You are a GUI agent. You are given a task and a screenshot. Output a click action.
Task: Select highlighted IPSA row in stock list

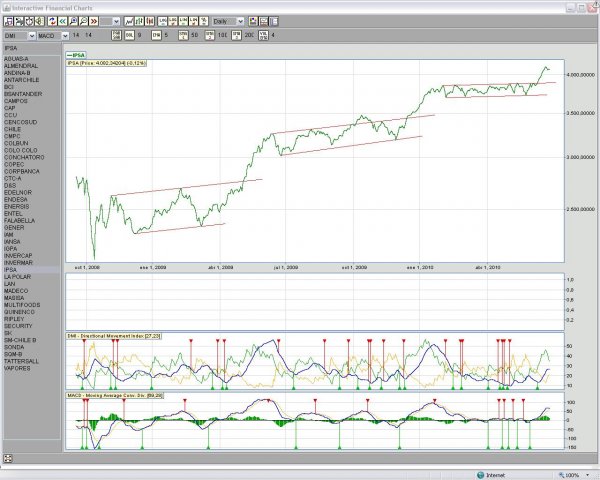tap(31, 270)
